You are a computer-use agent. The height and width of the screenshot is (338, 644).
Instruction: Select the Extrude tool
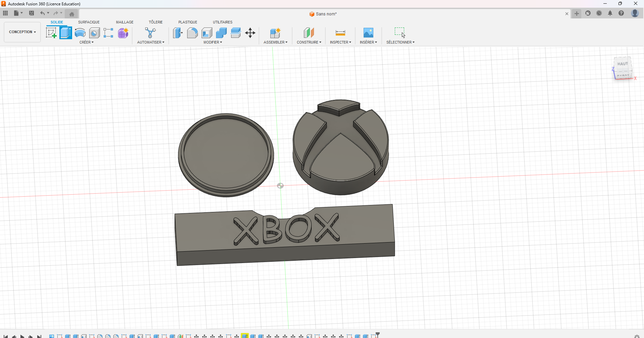(65, 33)
